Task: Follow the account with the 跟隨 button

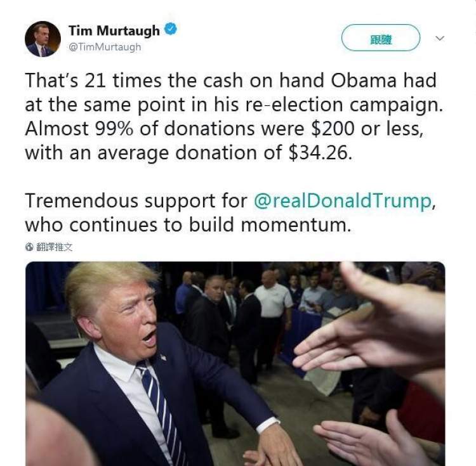Action: pyautogui.click(x=381, y=37)
